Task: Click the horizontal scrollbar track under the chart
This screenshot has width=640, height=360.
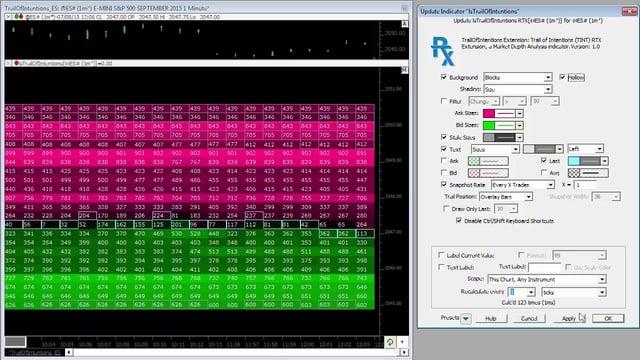Action: (236, 352)
